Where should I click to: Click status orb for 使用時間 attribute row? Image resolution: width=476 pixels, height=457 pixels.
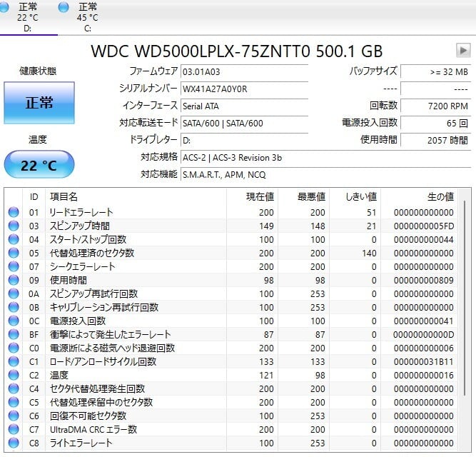(14, 281)
